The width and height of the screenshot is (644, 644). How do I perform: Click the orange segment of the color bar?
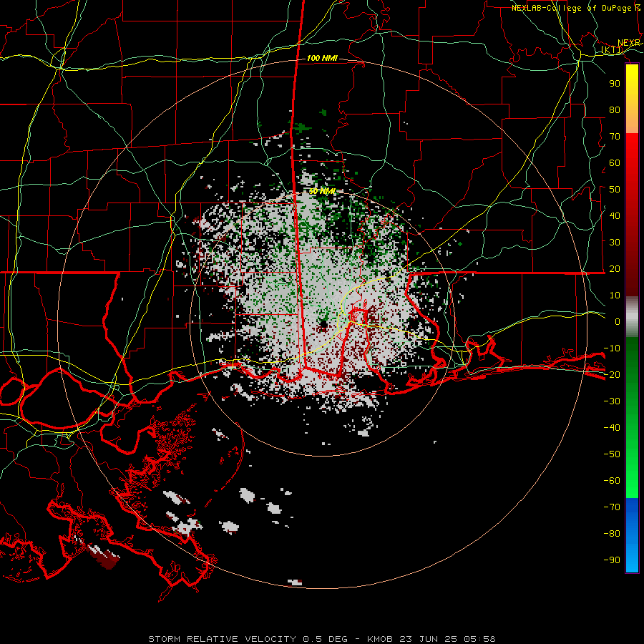pos(632,123)
